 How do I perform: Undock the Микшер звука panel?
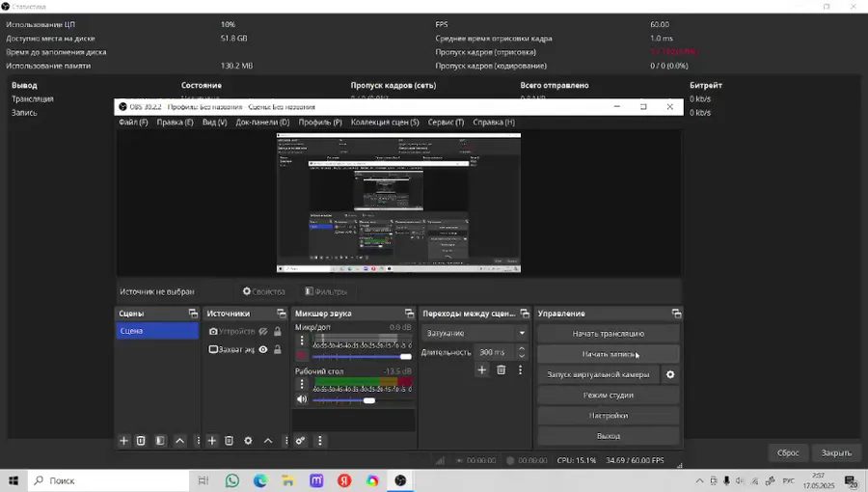click(409, 314)
